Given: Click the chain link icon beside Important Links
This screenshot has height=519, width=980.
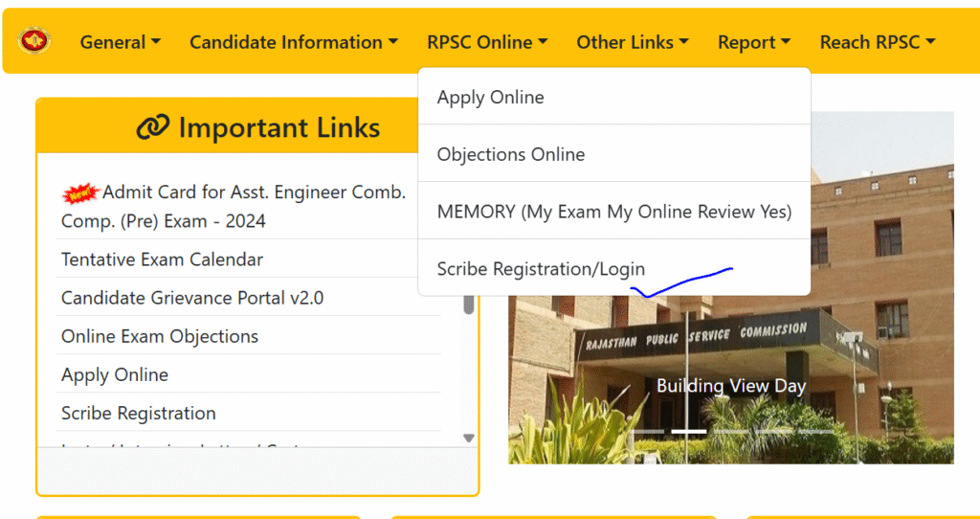Looking at the screenshot, I should [152, 127].
